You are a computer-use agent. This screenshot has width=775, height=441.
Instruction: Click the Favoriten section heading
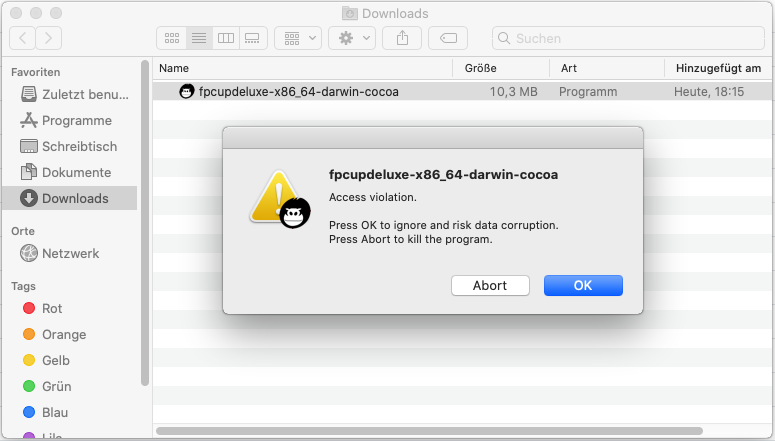[x=36, y=72]
